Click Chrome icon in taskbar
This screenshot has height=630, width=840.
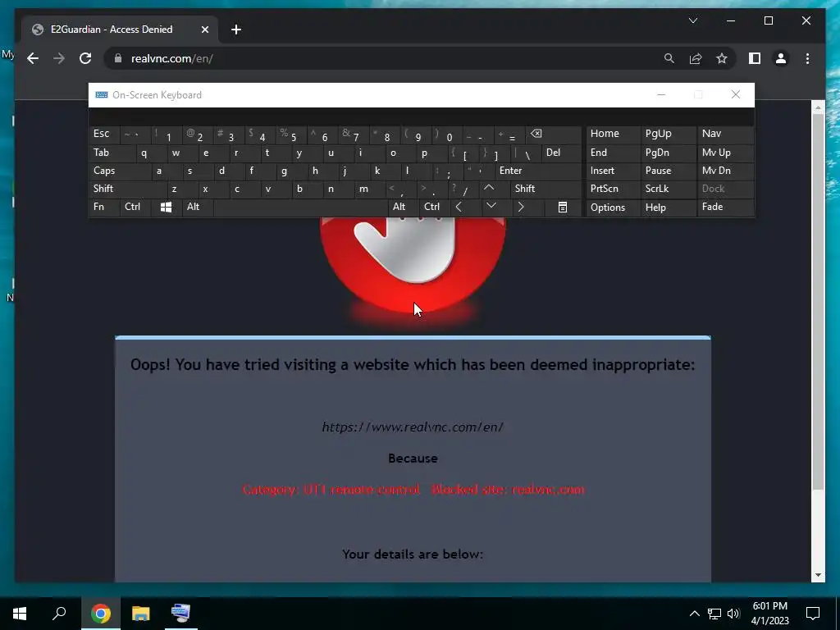pyautogui.click(x=101, y=614)
